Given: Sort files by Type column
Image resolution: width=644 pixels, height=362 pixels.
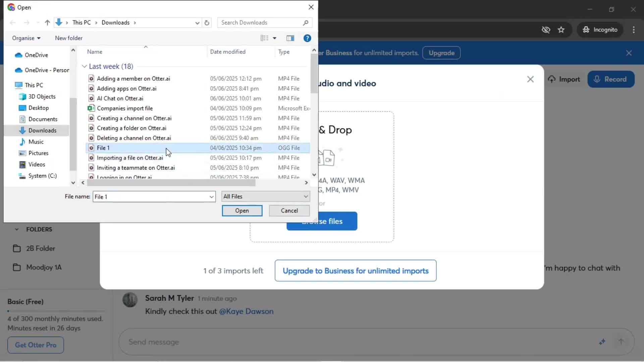Looking at the screenshot, I should click(284, 52).
